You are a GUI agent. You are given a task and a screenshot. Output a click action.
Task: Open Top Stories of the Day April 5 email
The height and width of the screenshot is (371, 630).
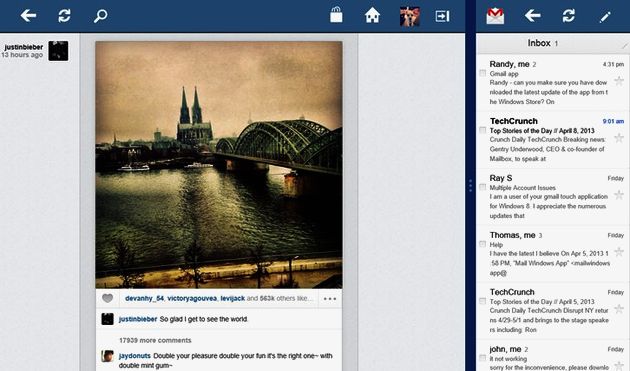tap(552, 311)
